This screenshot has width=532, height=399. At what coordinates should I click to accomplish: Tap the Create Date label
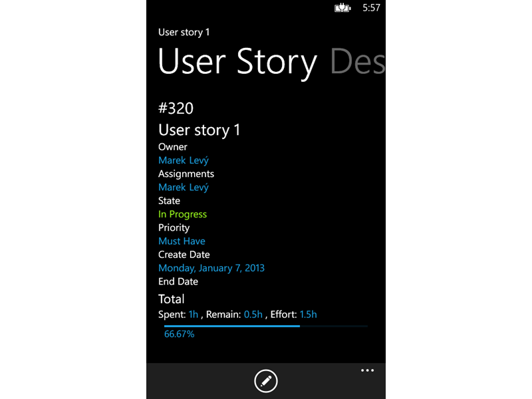tap(184, 255)
